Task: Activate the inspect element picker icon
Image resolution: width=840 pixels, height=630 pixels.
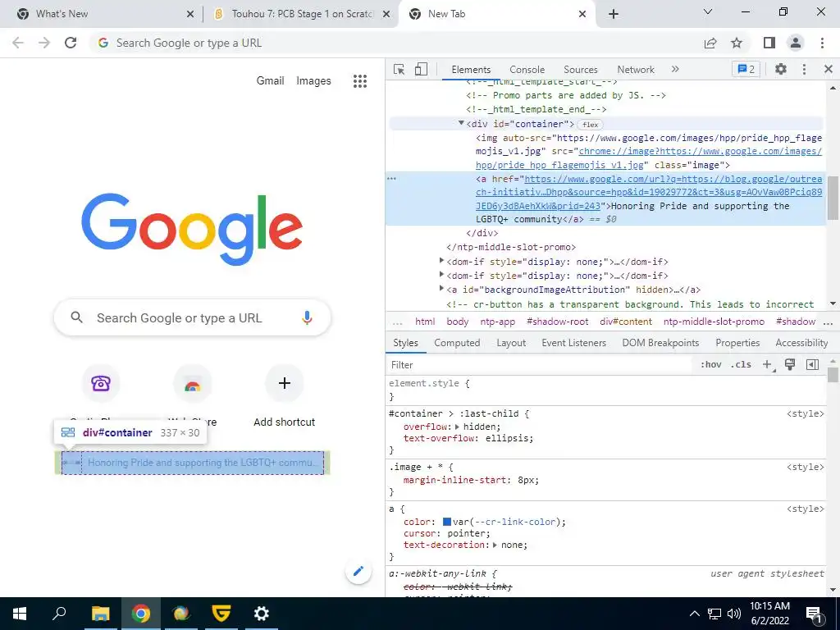Action: [x=399, y=69]
